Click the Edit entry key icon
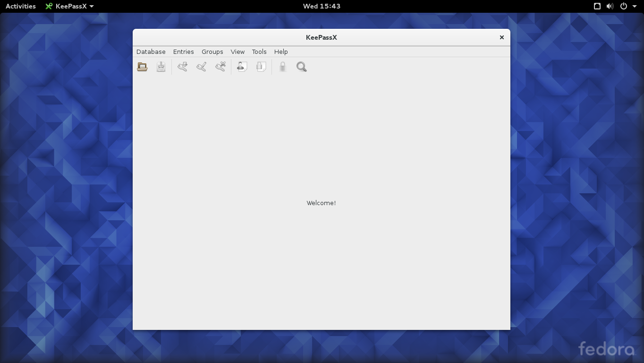This screenshot has height=363, width=644. [202, 67]
